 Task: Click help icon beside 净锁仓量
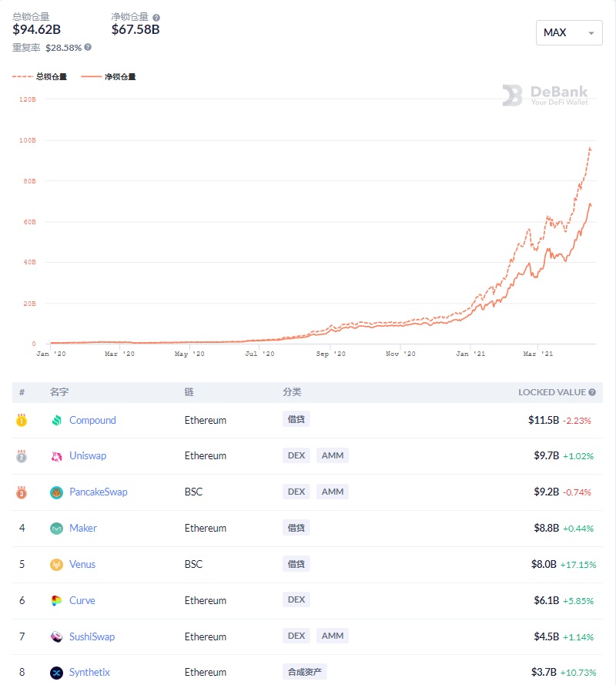coord(156,18)
